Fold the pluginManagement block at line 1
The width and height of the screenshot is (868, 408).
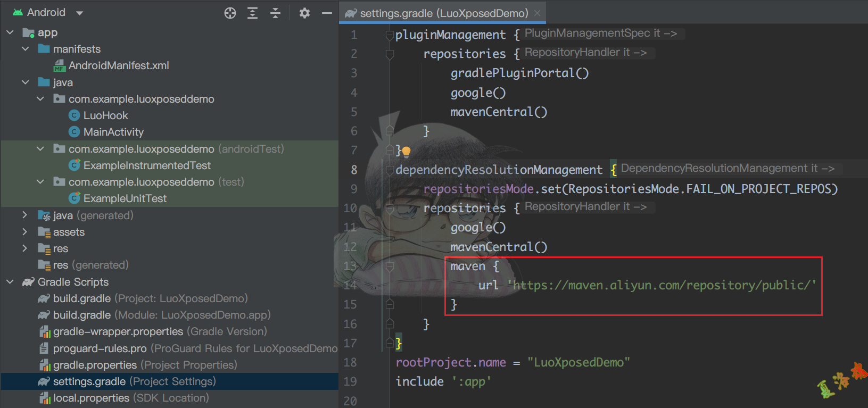point(390,35)
